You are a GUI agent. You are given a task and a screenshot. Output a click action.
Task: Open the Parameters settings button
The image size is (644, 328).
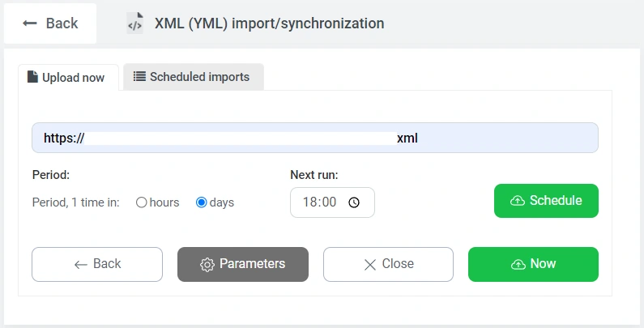[243, 264]
